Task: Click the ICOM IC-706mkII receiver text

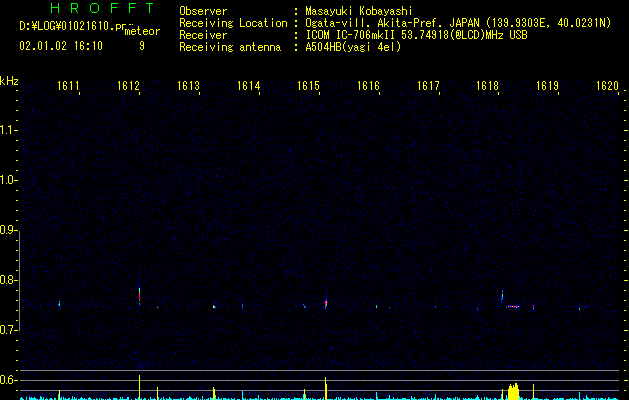Action: click(x=416, y=35)
